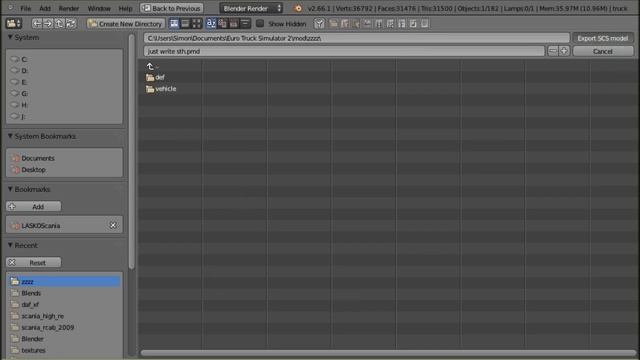This screenshot has width=640, height=360.
Task: Move up to parent directory
Action: pos(59,24)
